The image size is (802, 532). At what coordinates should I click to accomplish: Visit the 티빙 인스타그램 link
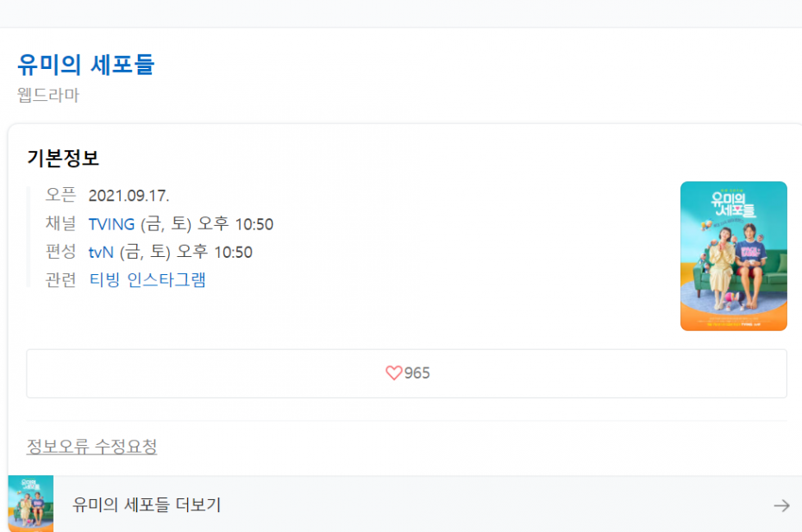147,280
